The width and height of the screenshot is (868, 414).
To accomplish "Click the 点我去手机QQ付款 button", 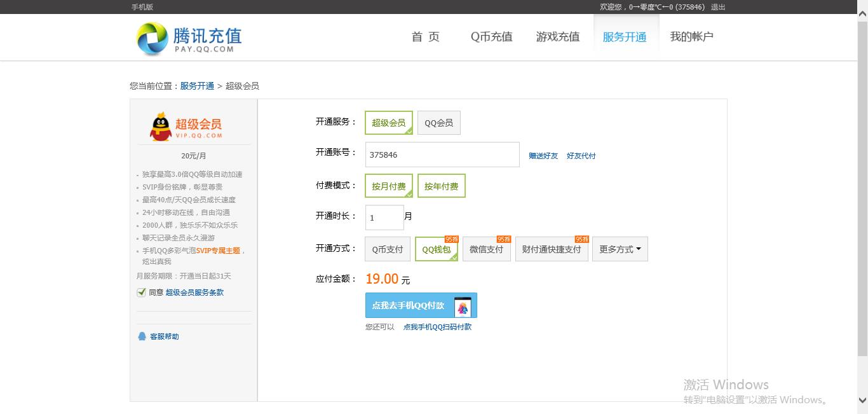I will (x=410, y=305).
